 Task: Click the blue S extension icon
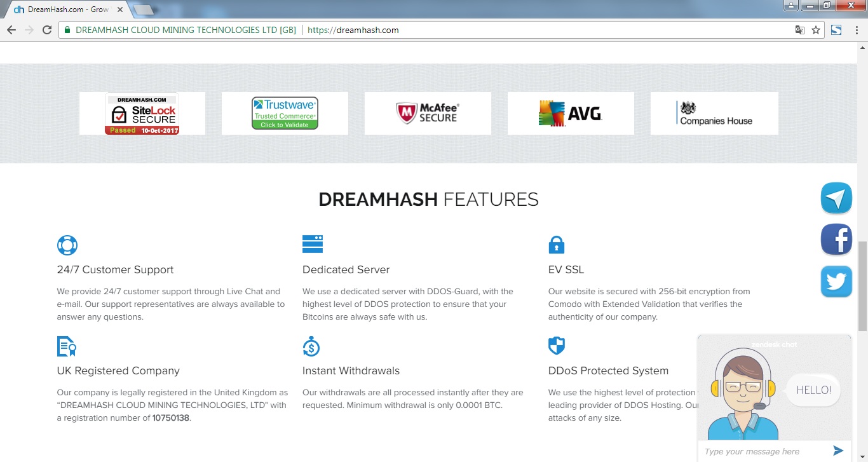point(836,30)
